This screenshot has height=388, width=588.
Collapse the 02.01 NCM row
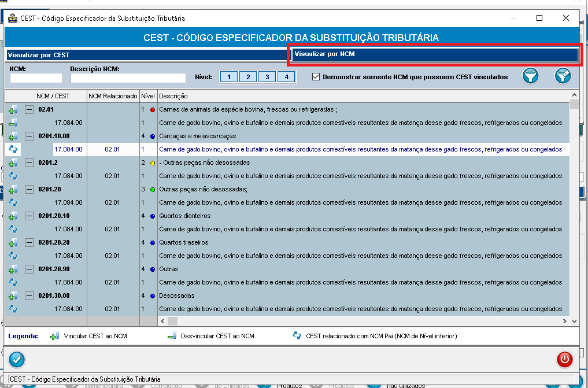tap(29, 110)
